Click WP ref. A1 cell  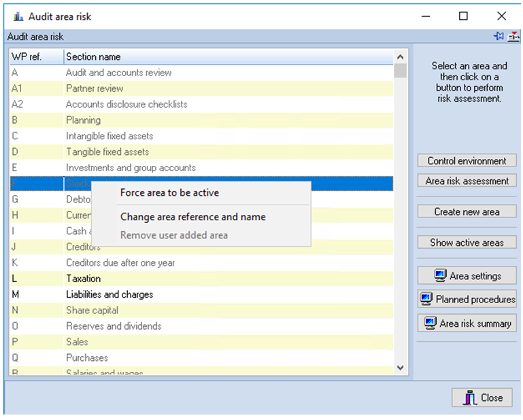click(37, 88)
